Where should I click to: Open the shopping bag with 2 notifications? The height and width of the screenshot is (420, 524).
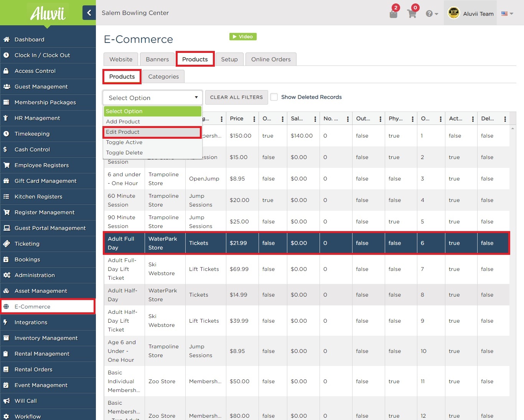394,13
